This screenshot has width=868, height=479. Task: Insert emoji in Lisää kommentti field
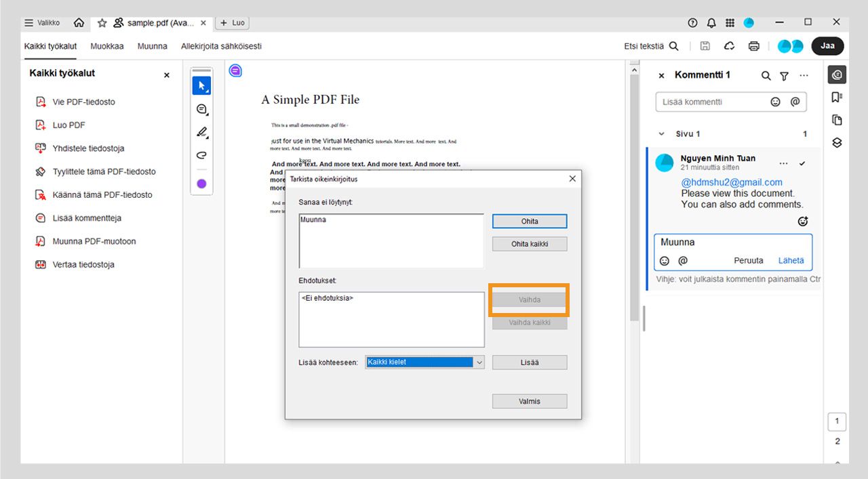point(775,102)
